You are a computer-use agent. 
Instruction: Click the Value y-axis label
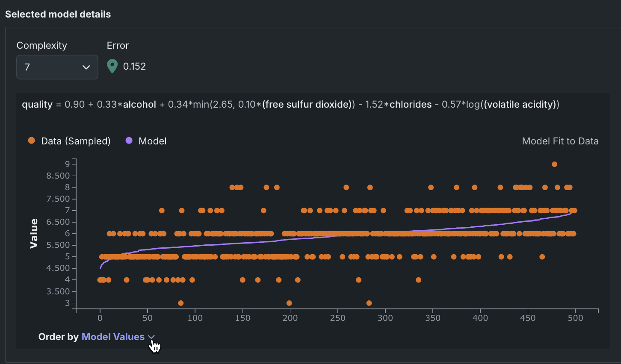[x=34, y=233]
